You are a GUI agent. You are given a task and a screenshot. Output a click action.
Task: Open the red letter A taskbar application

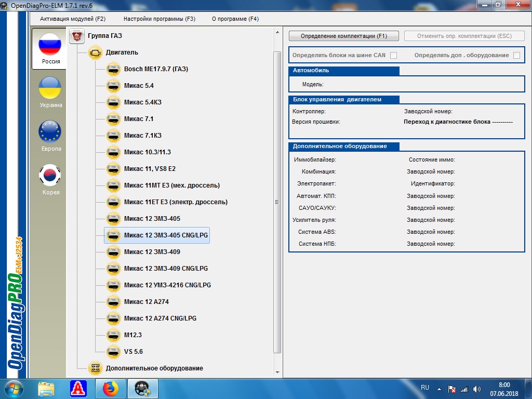[x=78, y=389]
